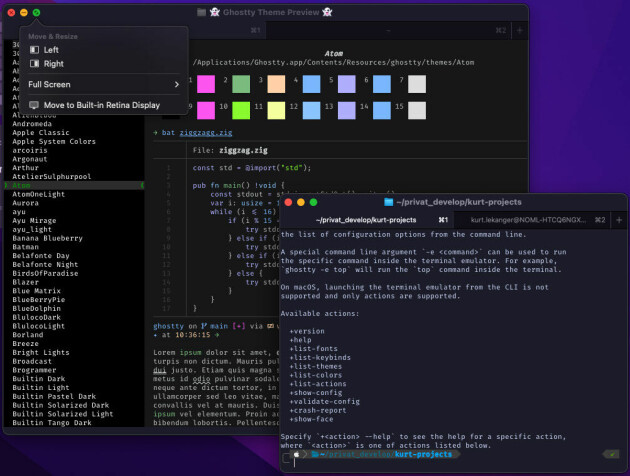Screen dimensions: 630x476
Task: Click the white color swatch number 7
Action: [x=417, y=84]
